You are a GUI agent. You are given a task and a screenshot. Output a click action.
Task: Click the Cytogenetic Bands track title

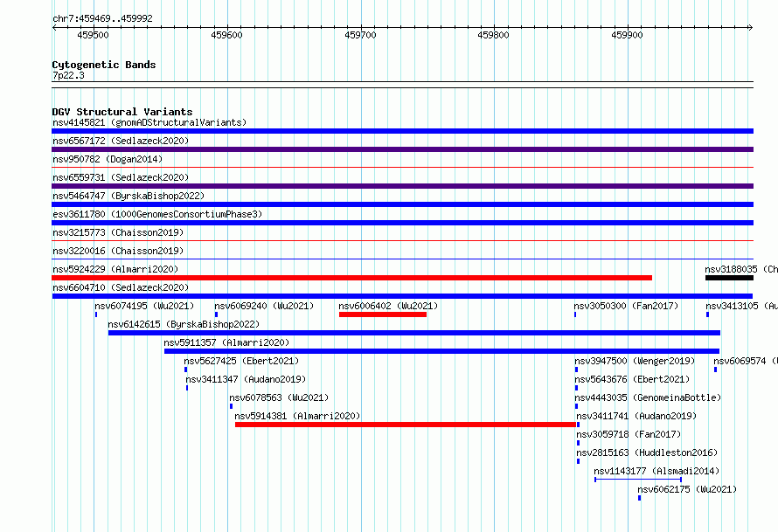pos(104,65)
